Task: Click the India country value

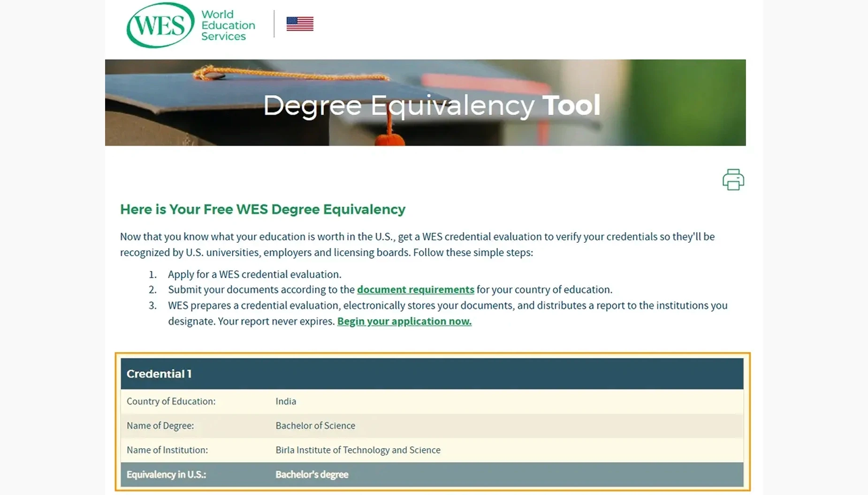Action: (x=286, y=401)
